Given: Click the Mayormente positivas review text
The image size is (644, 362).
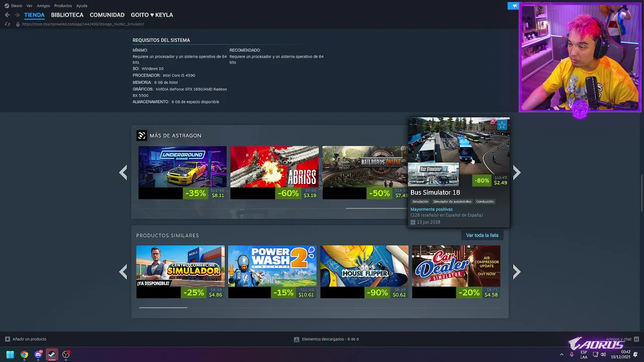Looking at the screenshot, I should tap(431, 209).
